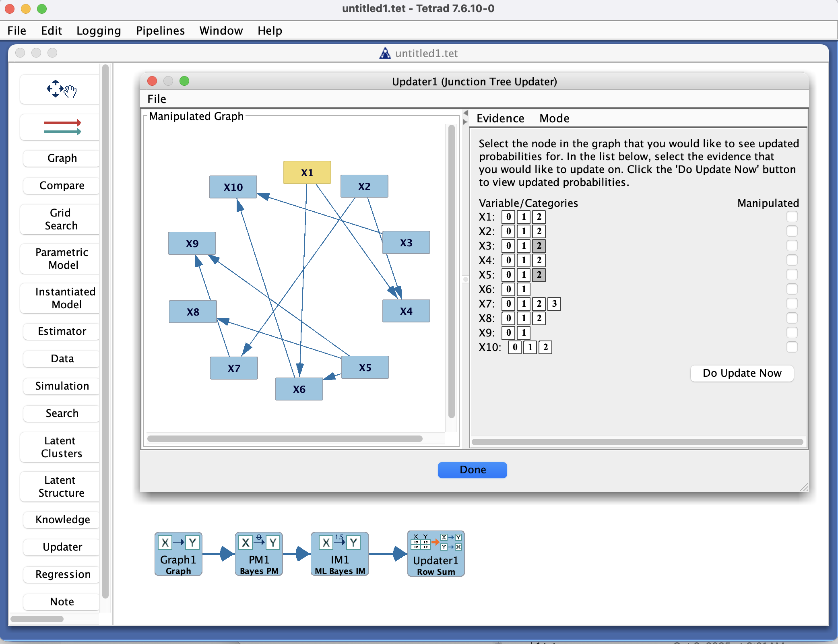838x644 pixels.
Task: Click the Done button
Action: point(473,470)
